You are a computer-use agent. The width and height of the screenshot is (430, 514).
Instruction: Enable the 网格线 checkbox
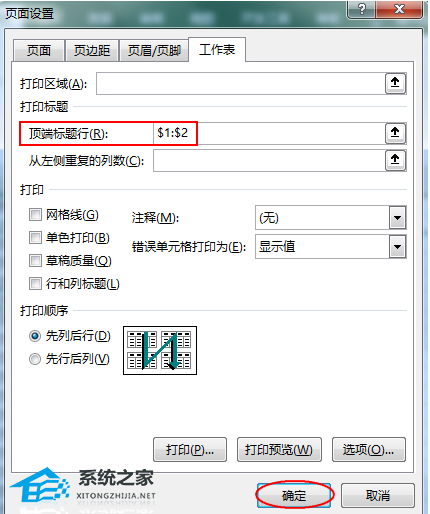35,215
